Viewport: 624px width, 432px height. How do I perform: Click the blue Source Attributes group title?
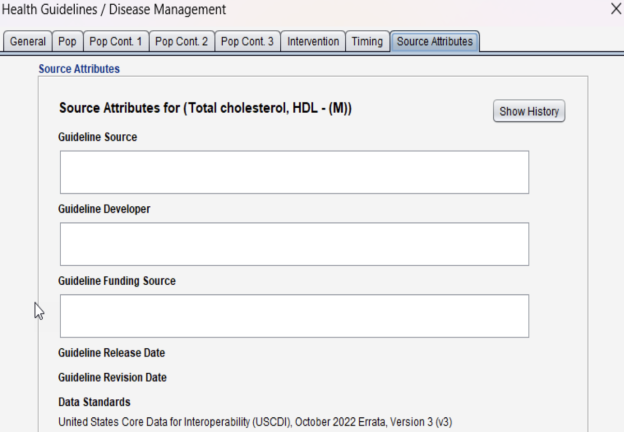tap(78, 69)
